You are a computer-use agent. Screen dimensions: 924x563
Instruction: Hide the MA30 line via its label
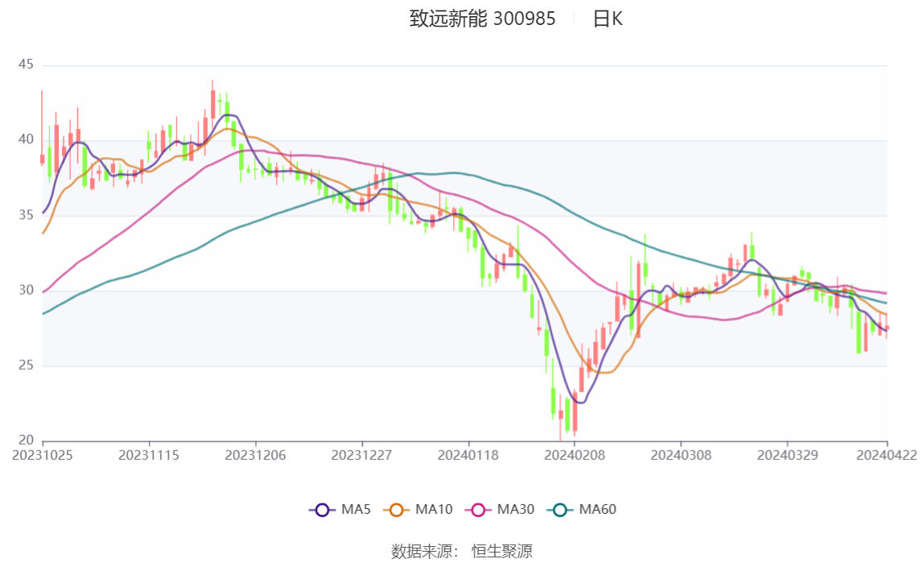516,509
